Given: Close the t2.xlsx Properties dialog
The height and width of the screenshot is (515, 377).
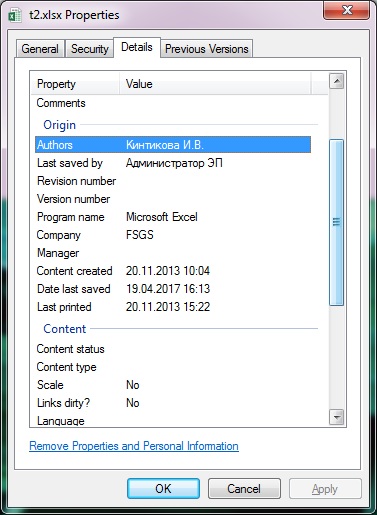Looking at the screenshot, I should [x=346, y=10].
